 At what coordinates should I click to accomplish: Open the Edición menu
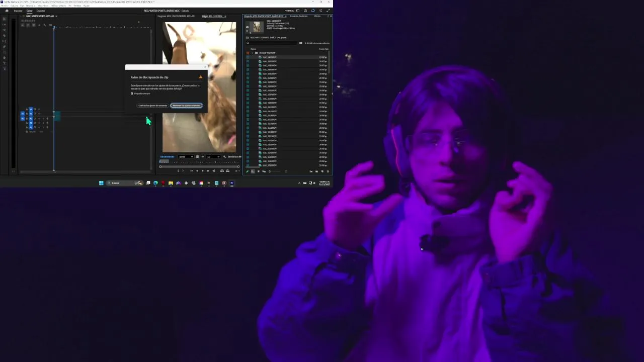tap(14, 6)
